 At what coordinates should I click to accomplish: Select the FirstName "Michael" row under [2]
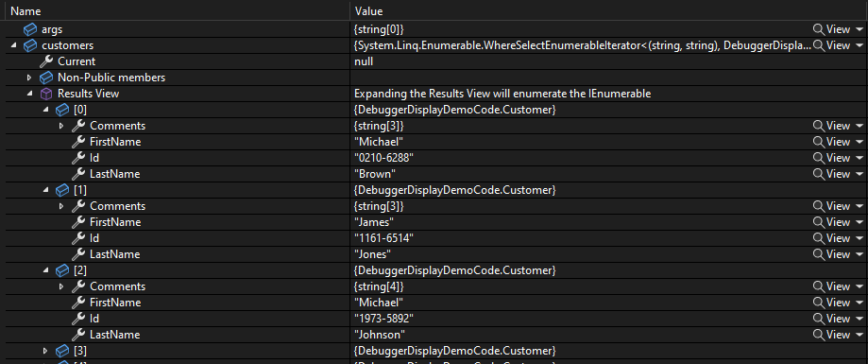pyautogui.click(x=434, y=303)
